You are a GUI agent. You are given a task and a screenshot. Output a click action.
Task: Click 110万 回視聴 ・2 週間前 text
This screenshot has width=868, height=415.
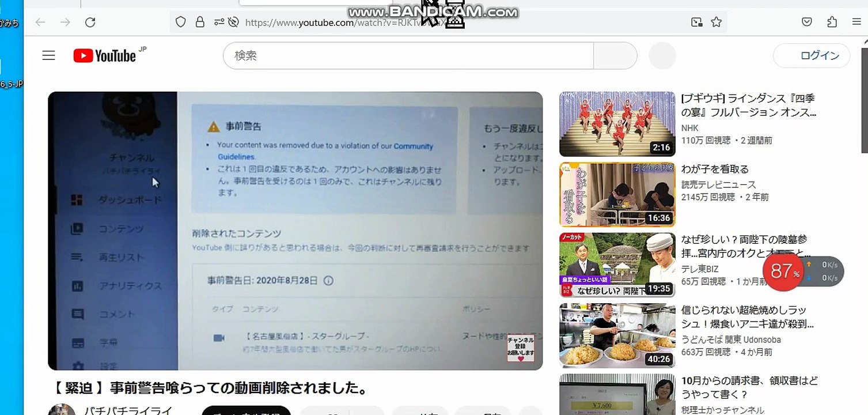(727, 140)
